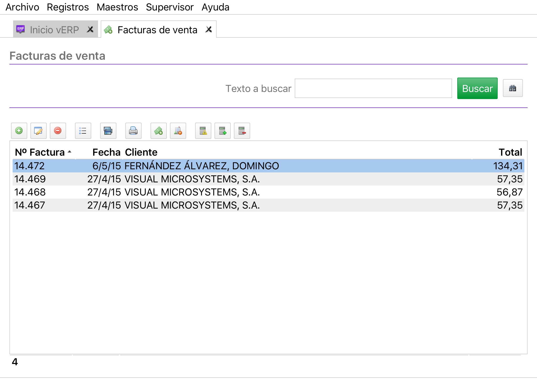Select invoice row 14.472

click(x=268, y=166)
